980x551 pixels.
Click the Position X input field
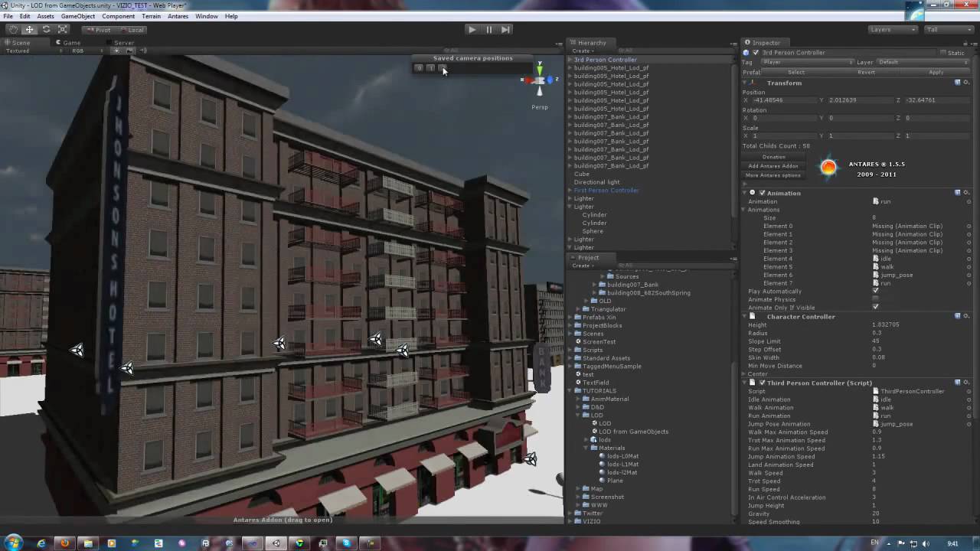[x=783, y=100]
